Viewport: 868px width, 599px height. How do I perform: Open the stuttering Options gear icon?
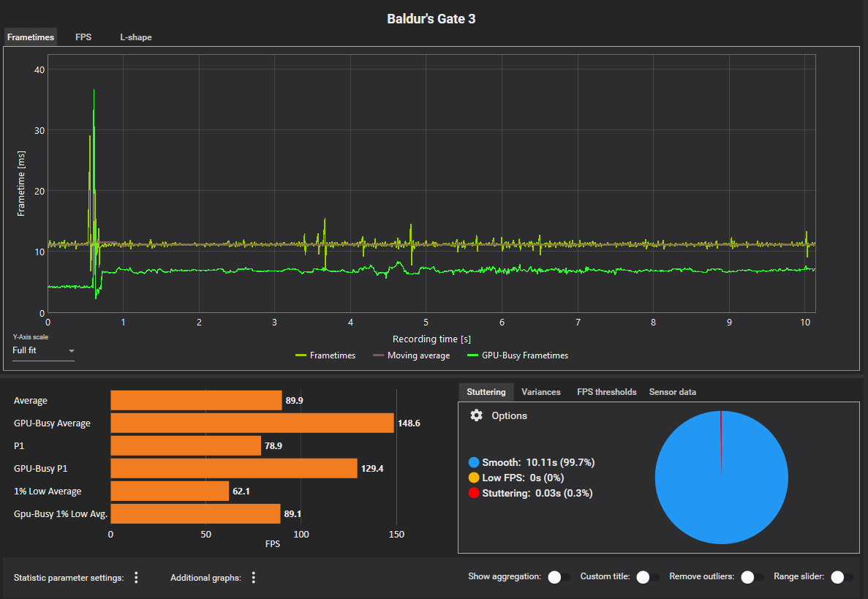click(476, 415)
